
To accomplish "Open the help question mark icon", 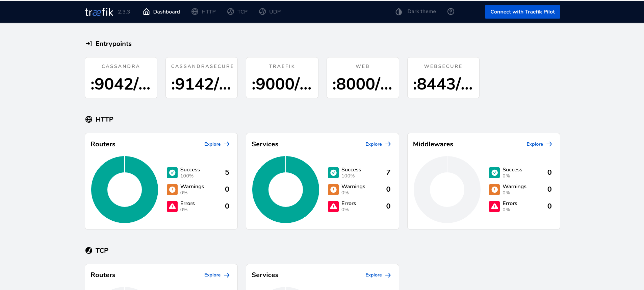I will click(x=451, y=11).
